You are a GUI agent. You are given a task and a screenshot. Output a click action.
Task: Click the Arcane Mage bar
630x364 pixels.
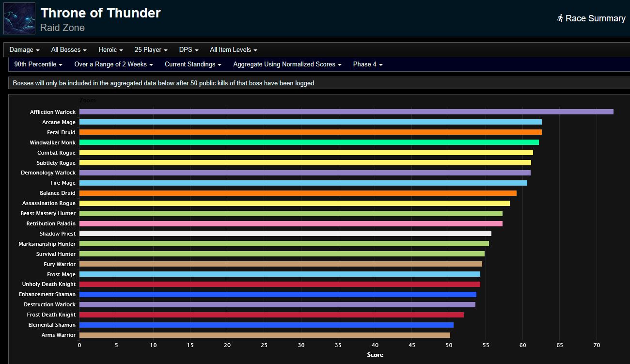click(x=310, y=122)
